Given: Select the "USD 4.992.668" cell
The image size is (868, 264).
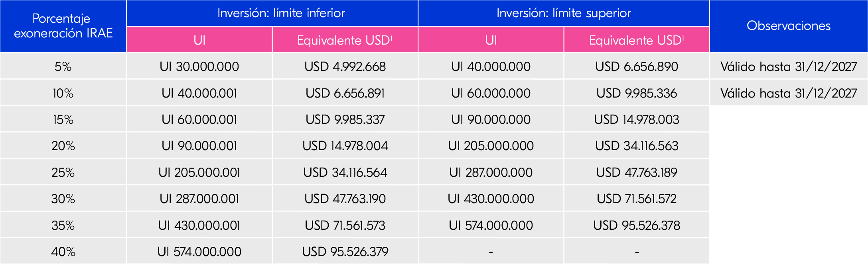Looking at the screenshot, I should click(345, 66).
